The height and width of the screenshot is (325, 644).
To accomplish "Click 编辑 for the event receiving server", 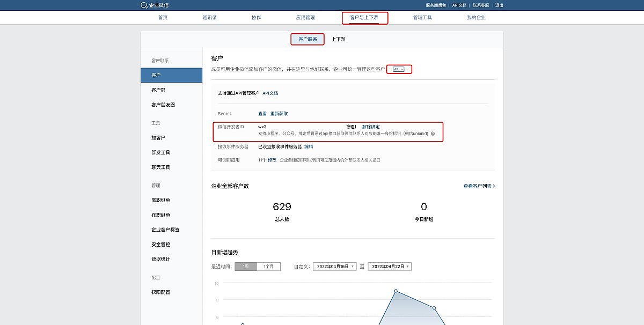I will point(309,146).
